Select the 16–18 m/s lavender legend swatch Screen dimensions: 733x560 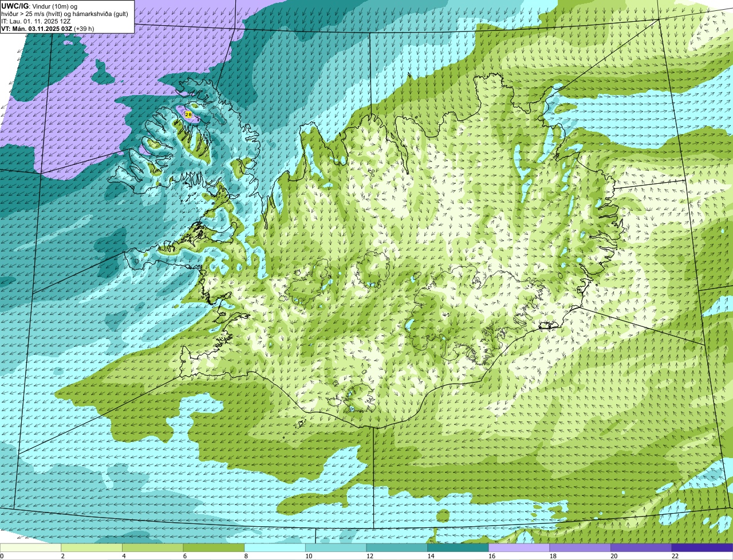coord(519,548)
